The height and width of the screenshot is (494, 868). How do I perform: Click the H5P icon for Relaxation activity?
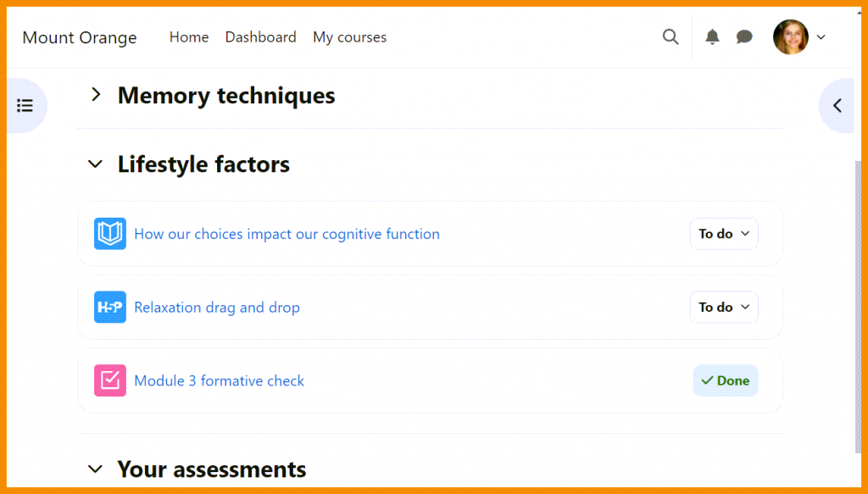pos(110,307)
